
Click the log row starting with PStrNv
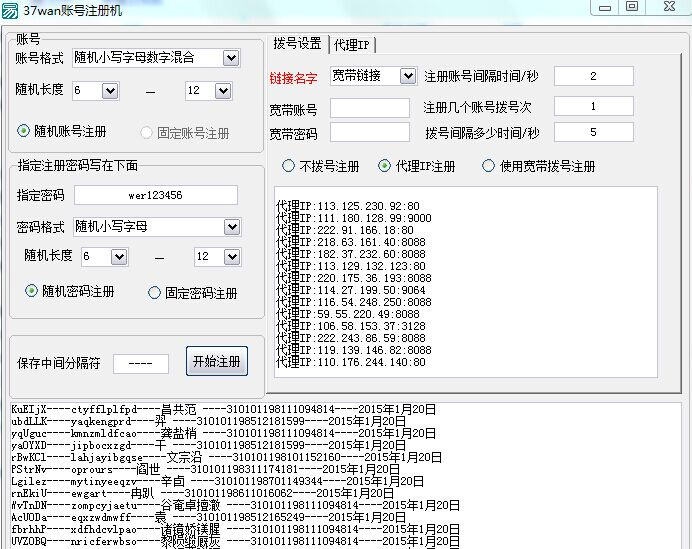(205, 469)
